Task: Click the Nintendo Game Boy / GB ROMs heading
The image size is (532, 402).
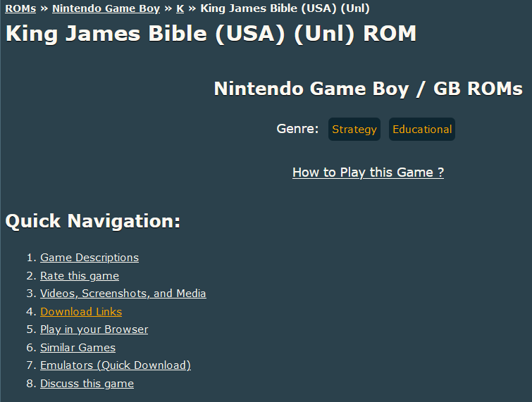Action: click(368, 89)
